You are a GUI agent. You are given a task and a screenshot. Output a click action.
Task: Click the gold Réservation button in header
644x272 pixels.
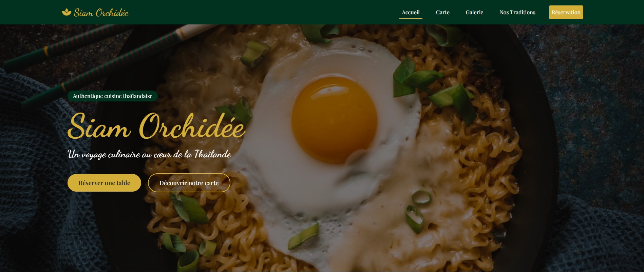click(566, 12)
